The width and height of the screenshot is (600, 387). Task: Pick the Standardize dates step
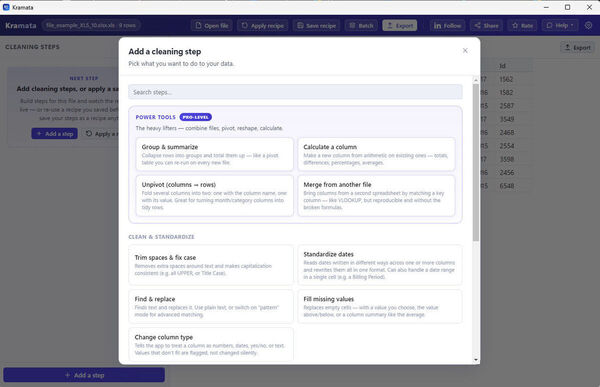380,265
